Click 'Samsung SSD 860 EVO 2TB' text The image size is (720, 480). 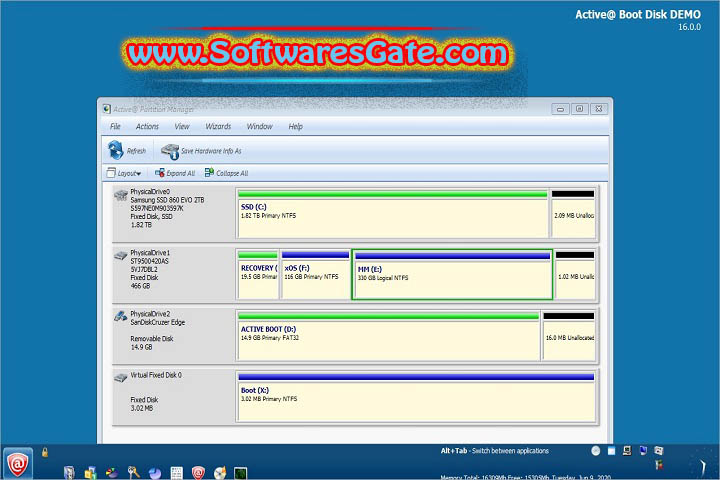point(167,200)
